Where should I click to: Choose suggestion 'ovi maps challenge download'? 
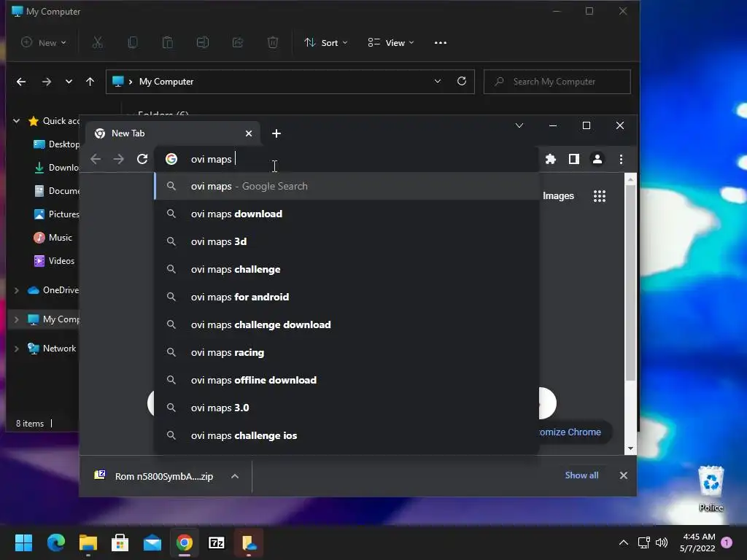point(347,324)
